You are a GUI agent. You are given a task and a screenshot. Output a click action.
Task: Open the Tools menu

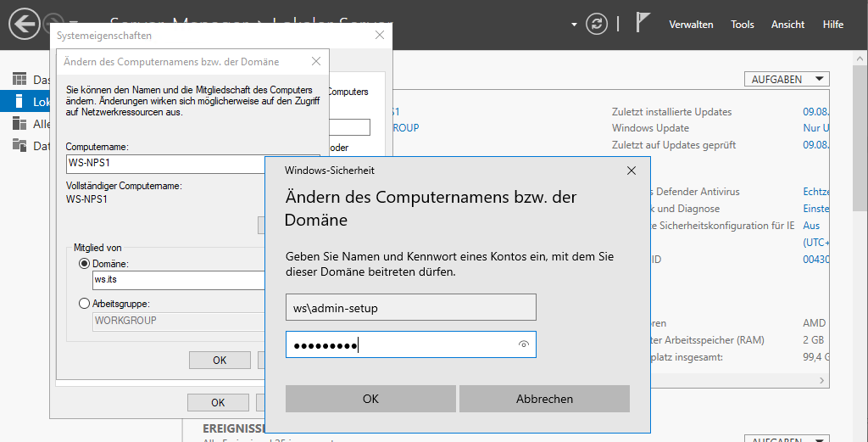(x=742, y=25)
